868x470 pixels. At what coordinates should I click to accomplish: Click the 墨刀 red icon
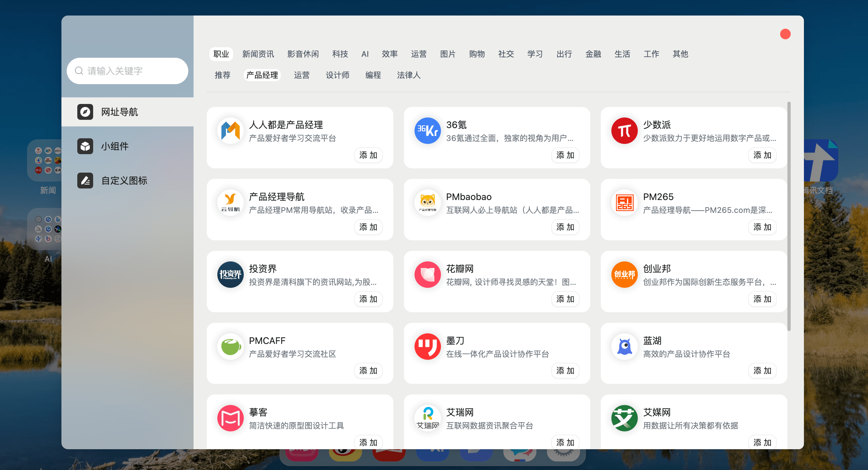tap(428, 347)
